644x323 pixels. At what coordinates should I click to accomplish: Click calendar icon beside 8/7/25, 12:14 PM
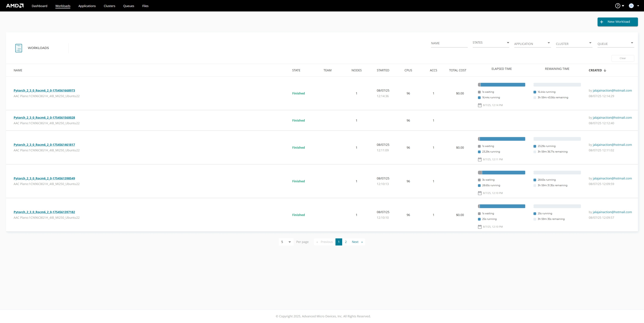point(480,105)
